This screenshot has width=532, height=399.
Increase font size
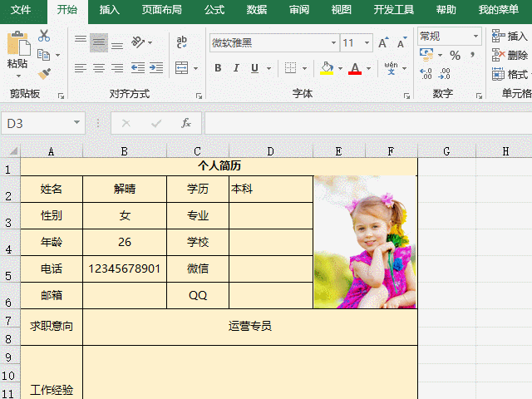click(383, 42)
